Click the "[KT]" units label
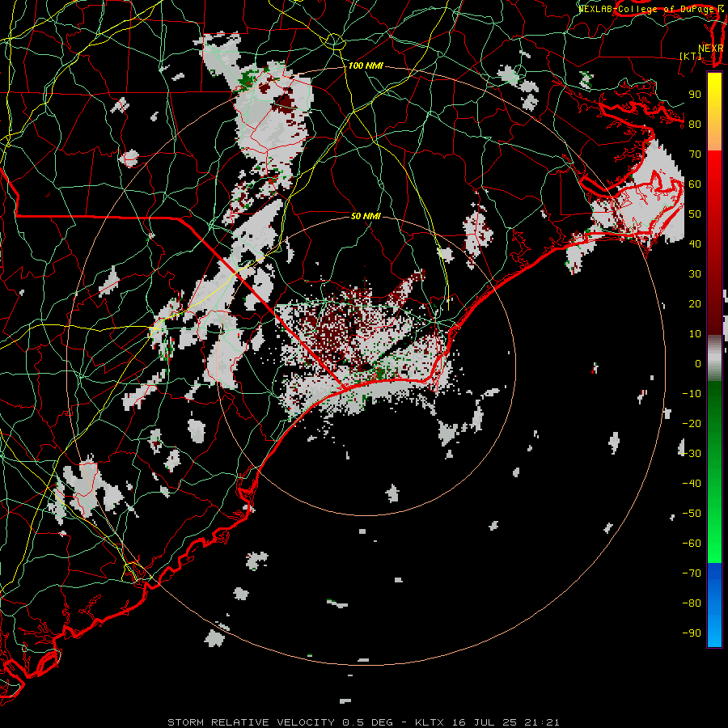 pyautogui.click(x=691, y=56)
